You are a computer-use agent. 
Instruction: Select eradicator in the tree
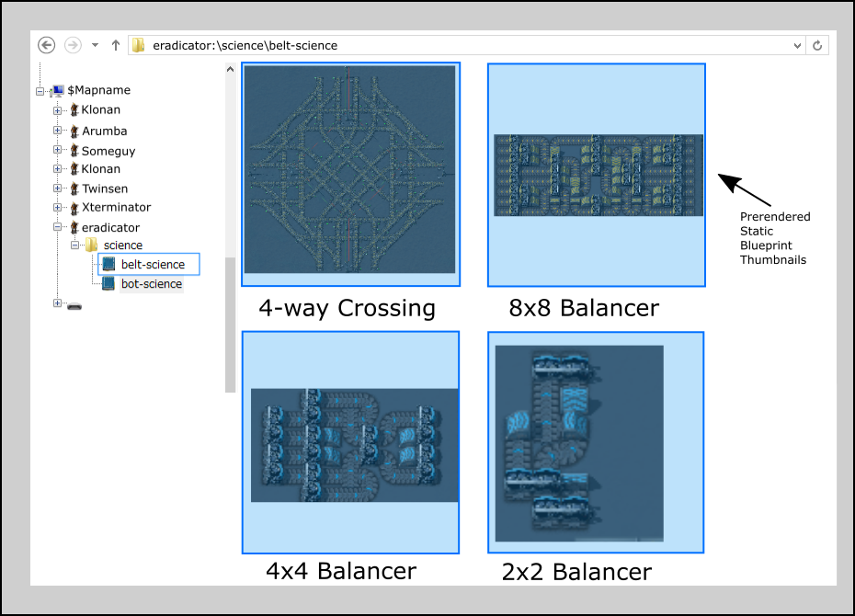pyautogui.click(x=110, y=227)
